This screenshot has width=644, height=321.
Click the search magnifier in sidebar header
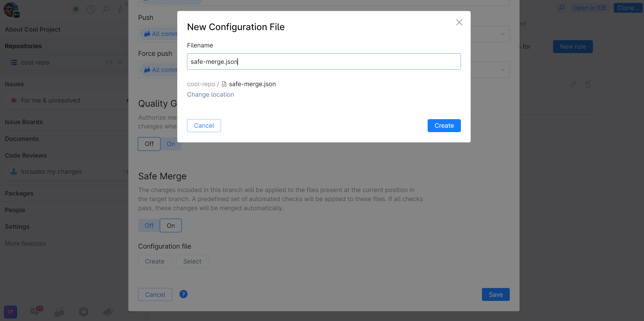[x=106, y=10]
